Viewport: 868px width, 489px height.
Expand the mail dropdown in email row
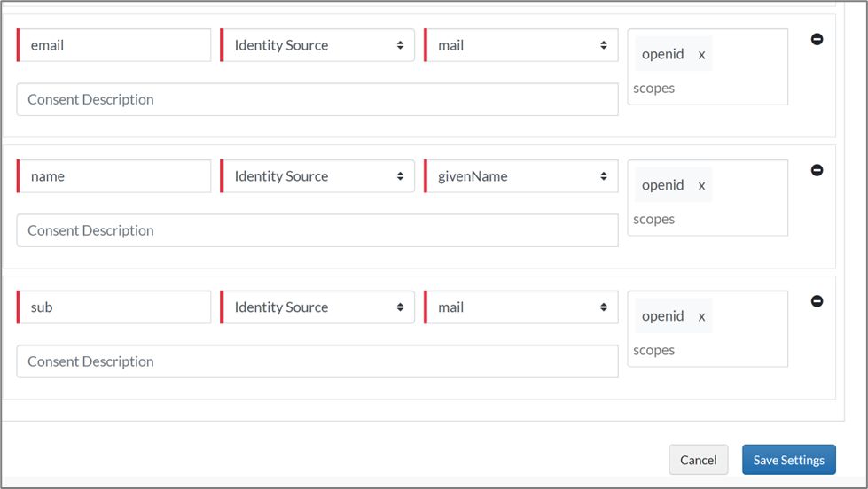click(521, 45)
